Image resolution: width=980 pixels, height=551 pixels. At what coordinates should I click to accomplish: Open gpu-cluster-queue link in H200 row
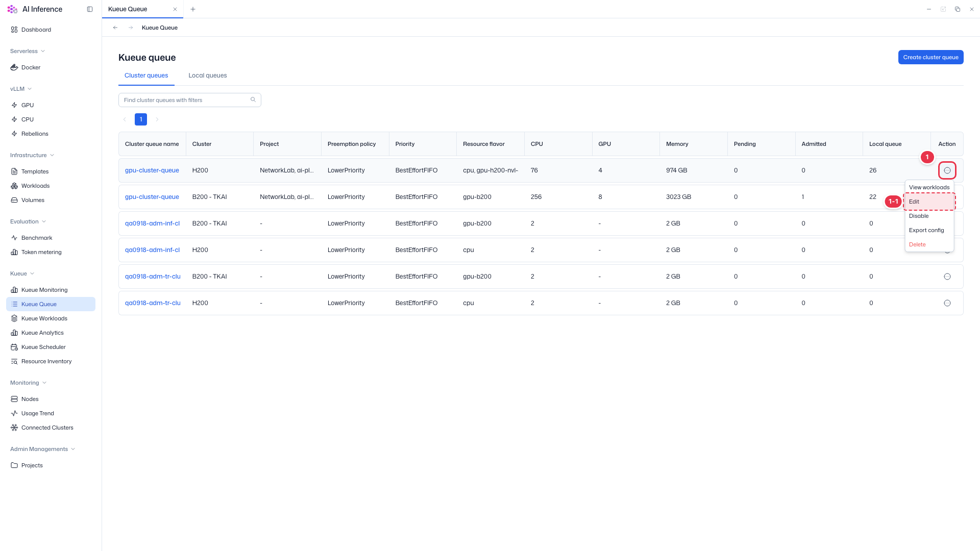[152, 170]
